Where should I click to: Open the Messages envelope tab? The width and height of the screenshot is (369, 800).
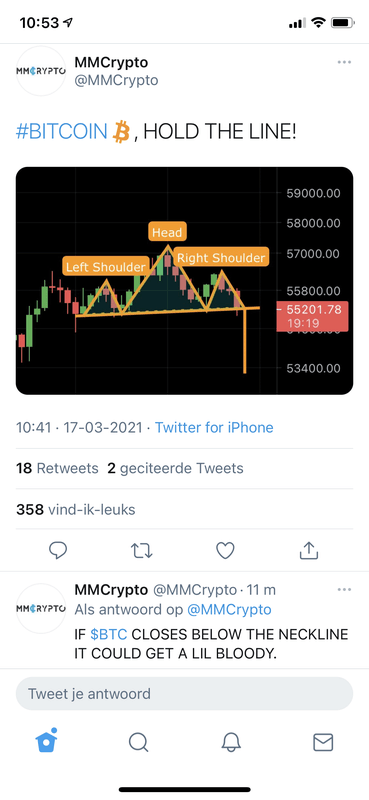click(x=323, y=742)
